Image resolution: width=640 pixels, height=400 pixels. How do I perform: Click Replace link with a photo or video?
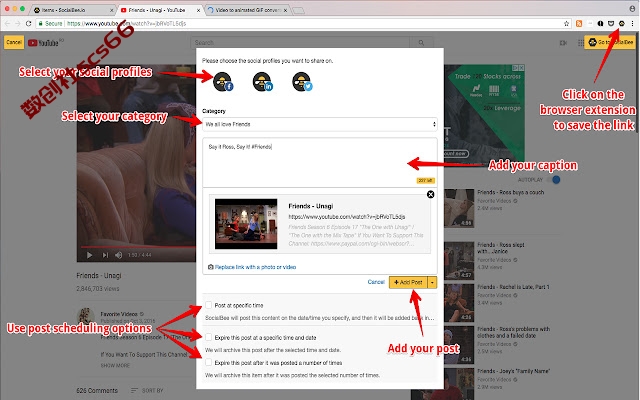[256, 267]
